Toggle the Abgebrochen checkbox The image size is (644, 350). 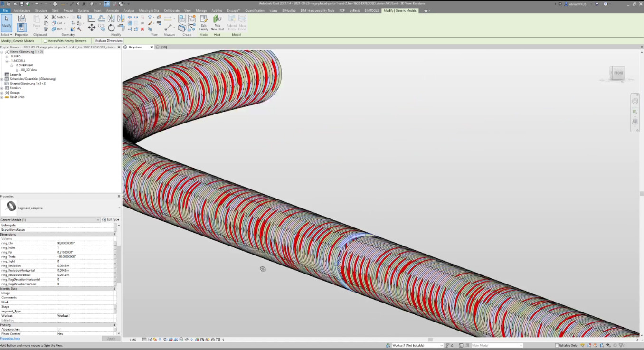59,329
